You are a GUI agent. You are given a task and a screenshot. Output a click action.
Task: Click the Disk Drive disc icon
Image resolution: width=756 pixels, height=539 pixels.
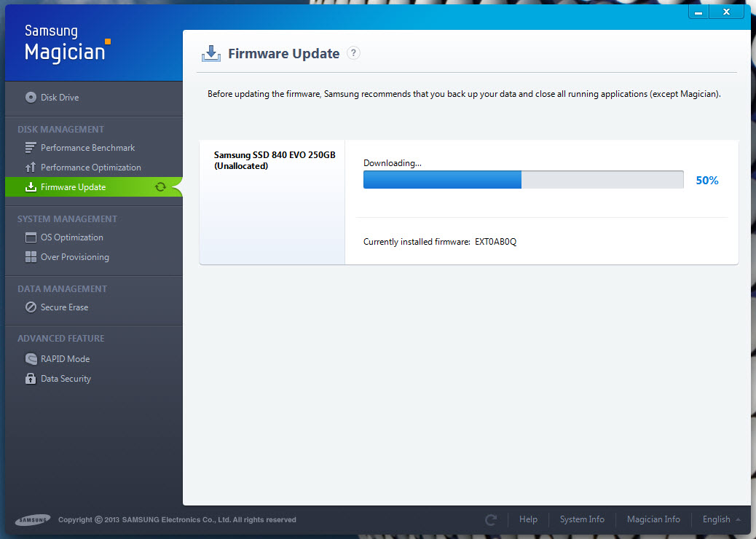[x=31, y=98]
